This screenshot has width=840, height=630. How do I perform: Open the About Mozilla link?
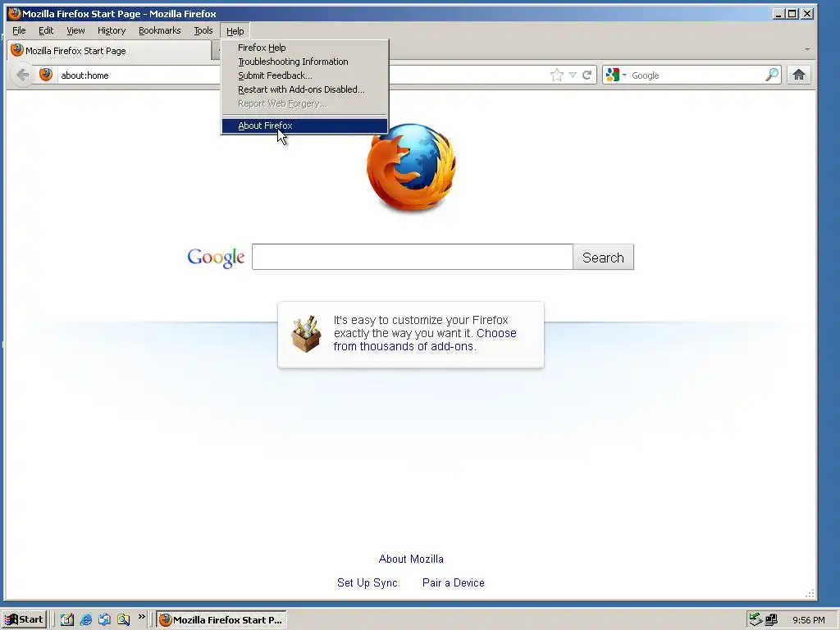pyautogui.click(x=411, y=559)
